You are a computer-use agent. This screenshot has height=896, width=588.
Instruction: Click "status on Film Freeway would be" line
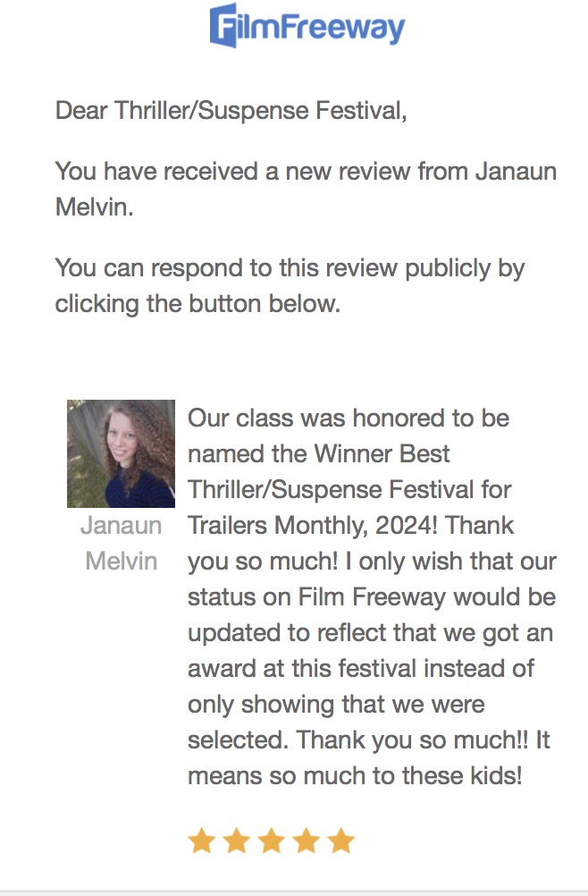[x=371, y=596]
